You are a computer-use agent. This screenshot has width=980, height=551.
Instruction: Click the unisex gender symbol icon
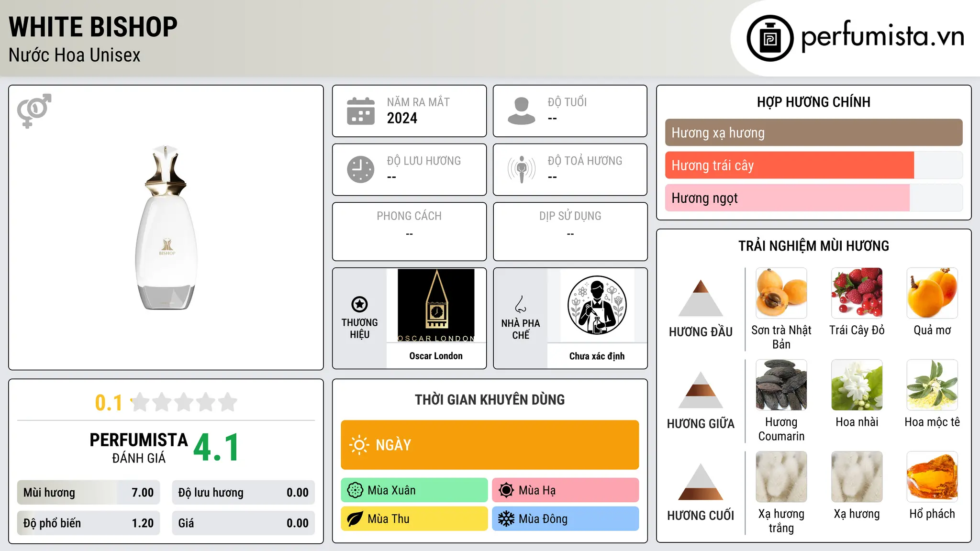(34, 110)
